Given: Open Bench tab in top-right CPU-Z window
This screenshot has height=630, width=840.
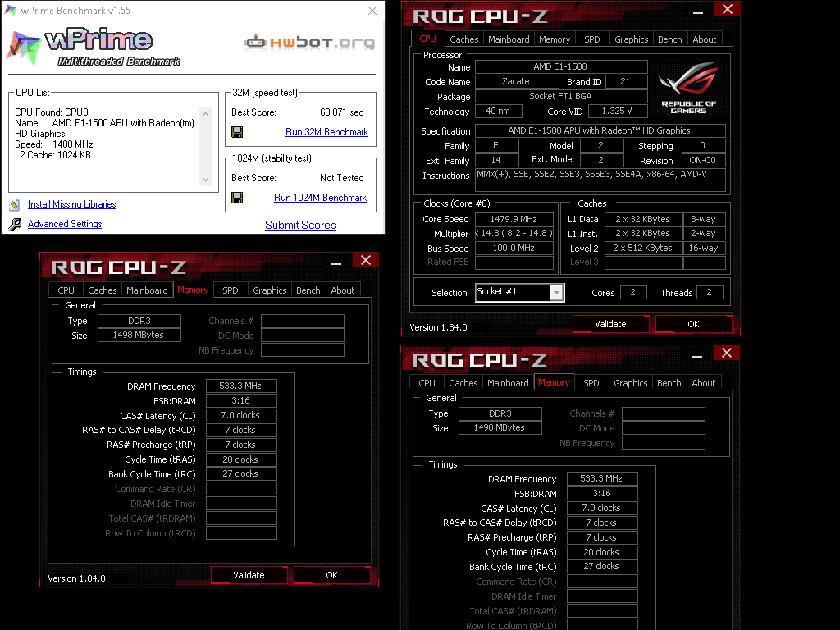Looking at the screenshot, I should pyautogui.click(x=669, y=39).
